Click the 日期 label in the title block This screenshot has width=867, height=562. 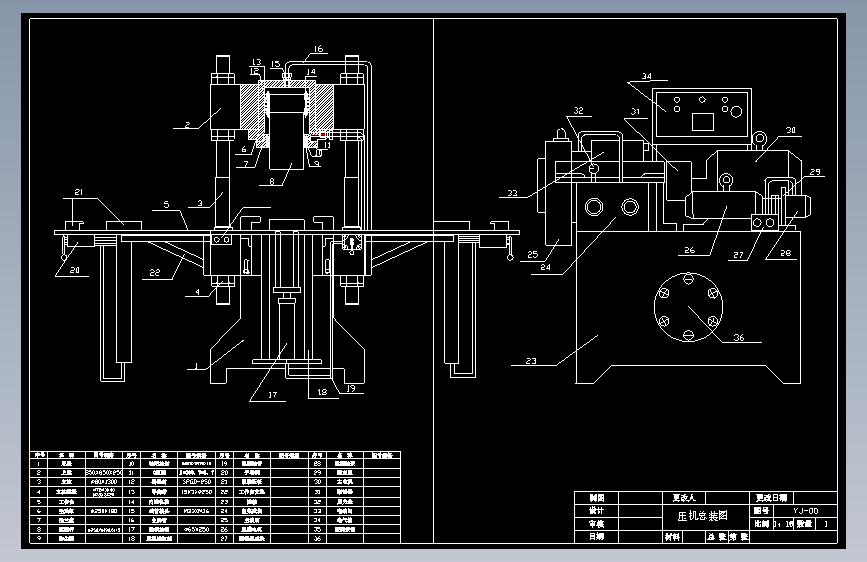tap(596, 536)
